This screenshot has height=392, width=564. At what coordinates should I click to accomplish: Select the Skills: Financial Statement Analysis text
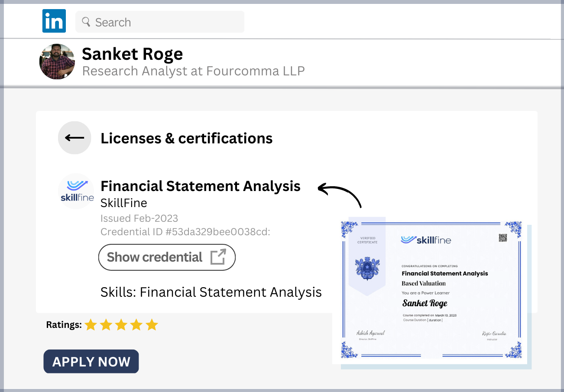click(211, 292)
